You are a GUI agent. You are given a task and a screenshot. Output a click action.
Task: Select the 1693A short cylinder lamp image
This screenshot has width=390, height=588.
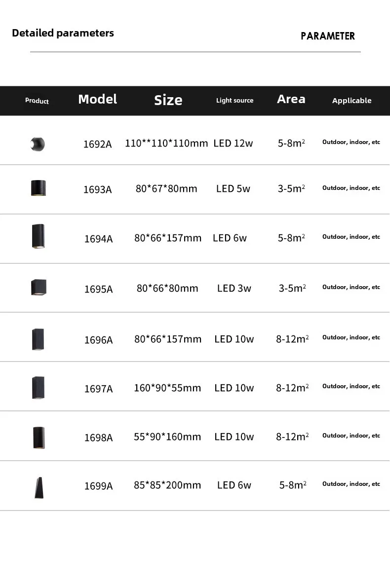[39, 188]
